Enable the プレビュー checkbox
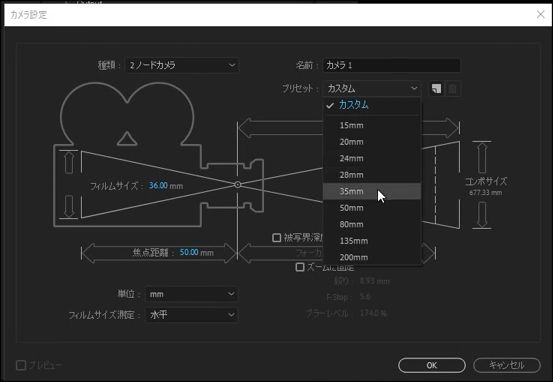 point(21,365)
